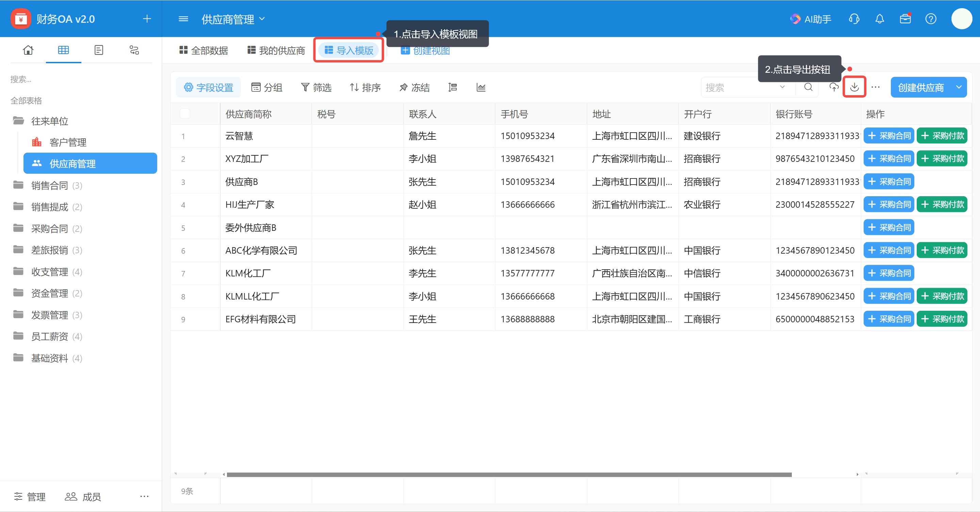Open 供应商管理 table in sidebar

coord(90,164)
